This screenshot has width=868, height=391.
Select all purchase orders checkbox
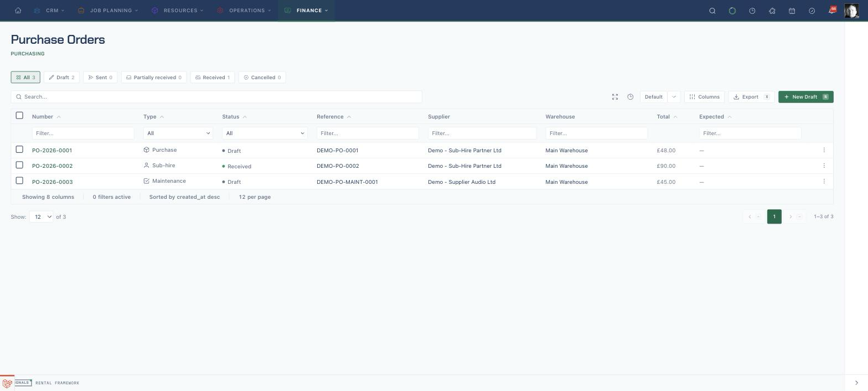pos(19,115)
